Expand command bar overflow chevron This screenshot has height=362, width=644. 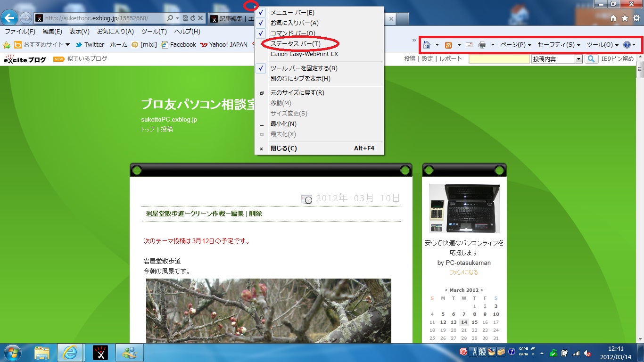tap(414, 41)
